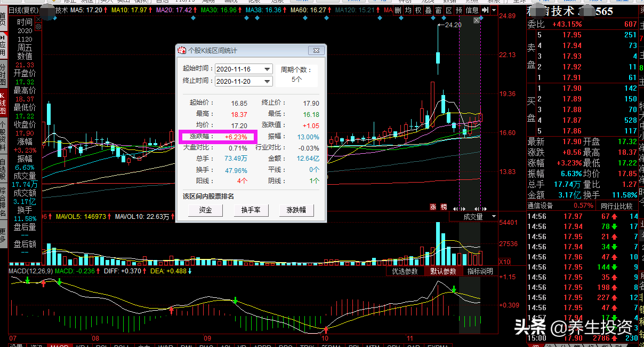The image size is (644, 347).
Task: Click the X10 volume scale label
Action: [x=505, y=262]
